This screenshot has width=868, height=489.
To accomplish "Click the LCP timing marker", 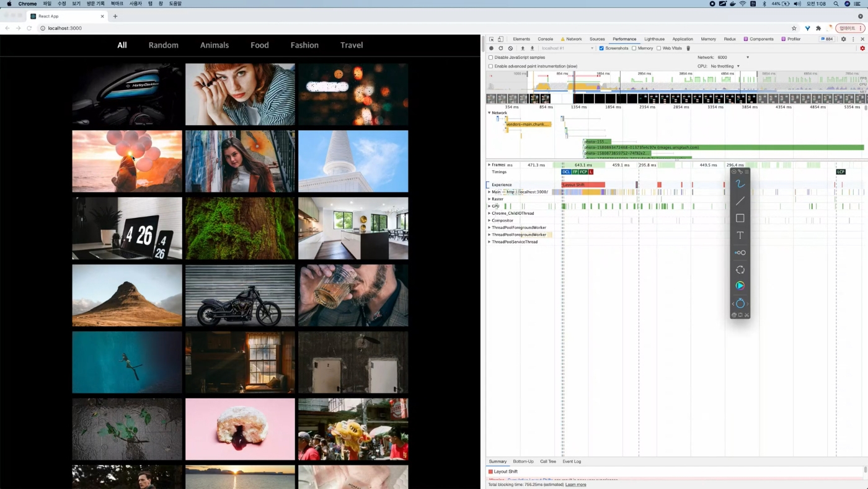I will click(841, 172).
